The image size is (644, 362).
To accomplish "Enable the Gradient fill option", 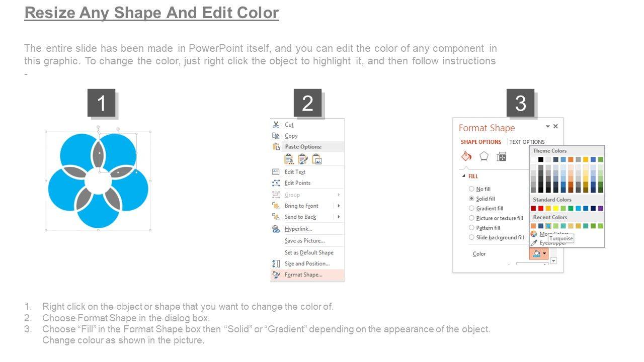I will 471,208.
